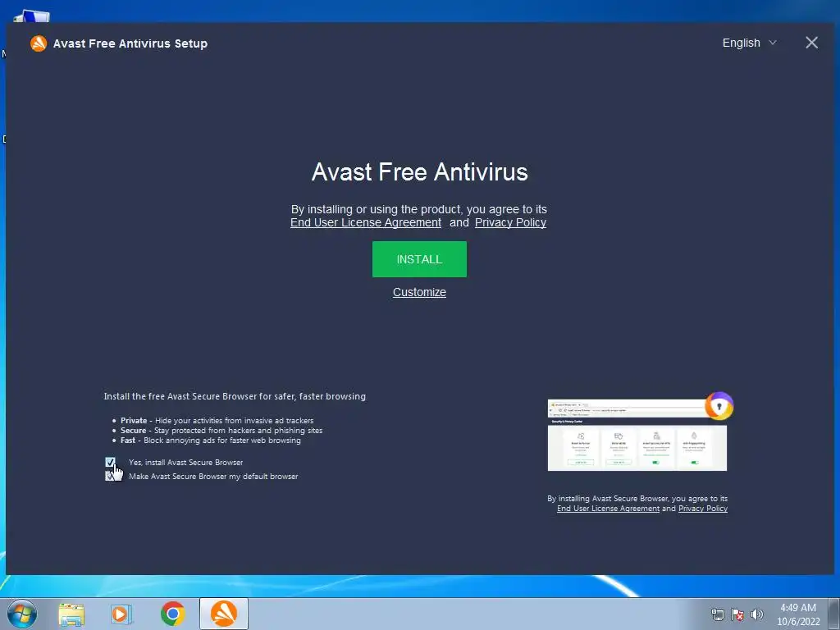Open Secure Browser Privacy Policy link
The width and height of the screenshot is (840, 630).
(x=703, y=509)
